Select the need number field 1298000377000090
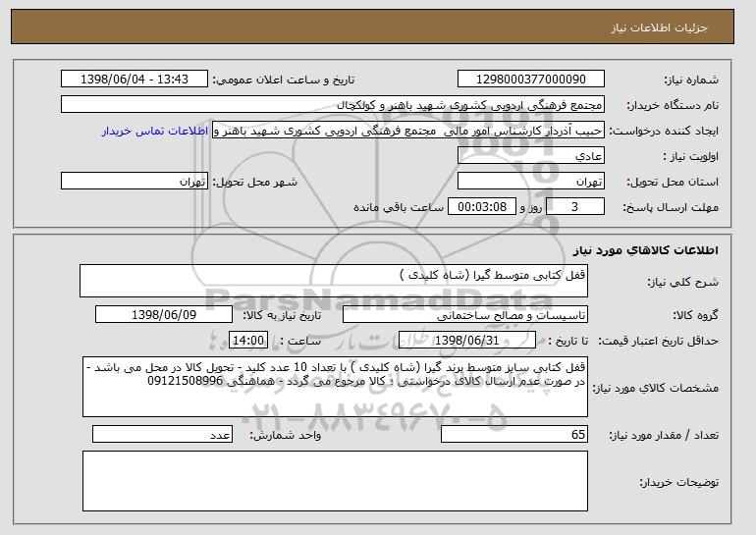This screenshot has width=756, height=535. point(531,80)
